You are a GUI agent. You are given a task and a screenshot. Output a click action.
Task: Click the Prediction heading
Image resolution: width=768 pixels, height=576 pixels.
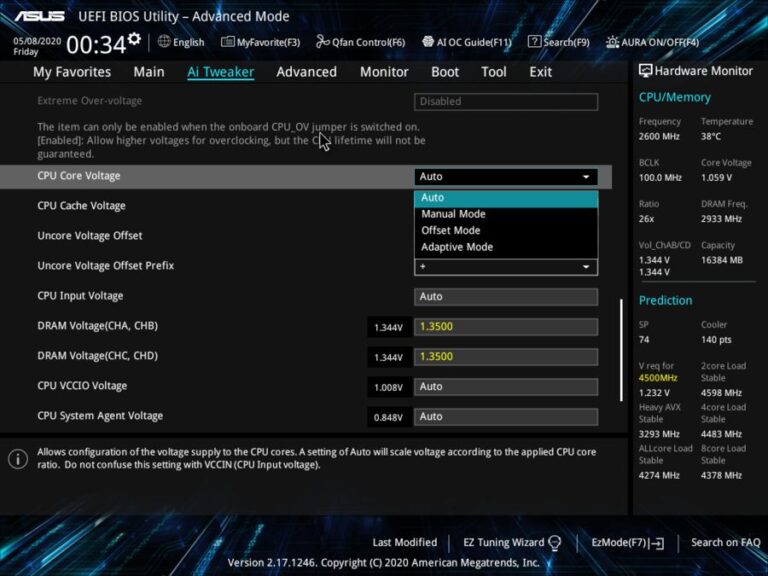[x=666, y=300]
